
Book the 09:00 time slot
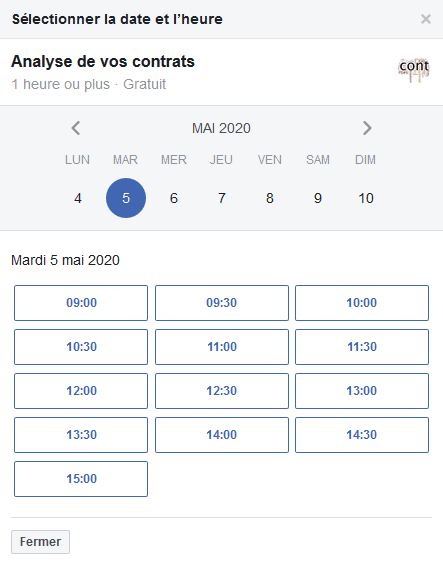pos(81,303)
